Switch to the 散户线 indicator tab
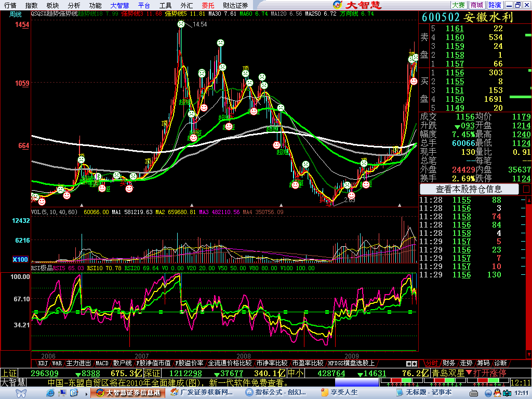 (122, 363)
